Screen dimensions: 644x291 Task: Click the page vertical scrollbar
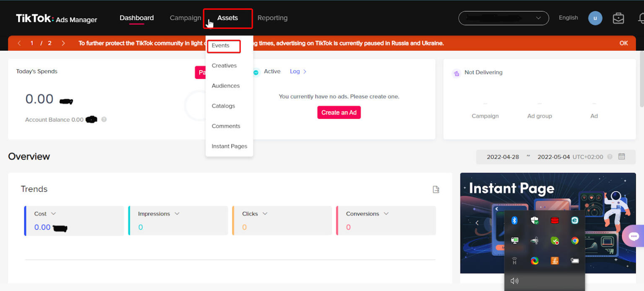point(641,80)
